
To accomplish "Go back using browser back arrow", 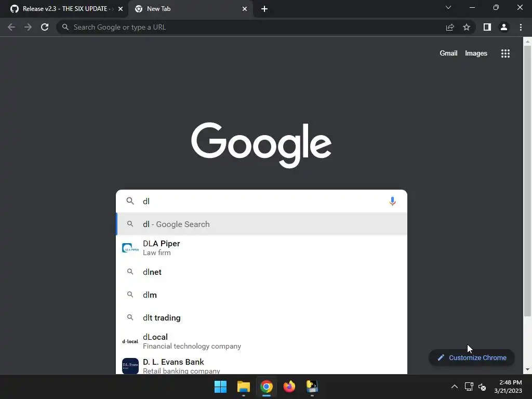I will (x=11, y=27).
